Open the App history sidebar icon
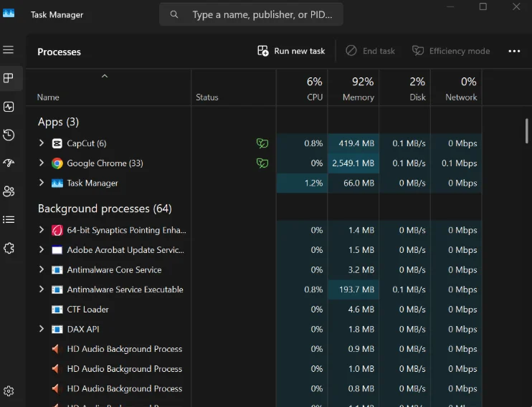This screenshot has height=407, width=532. (x=9, y=135)
